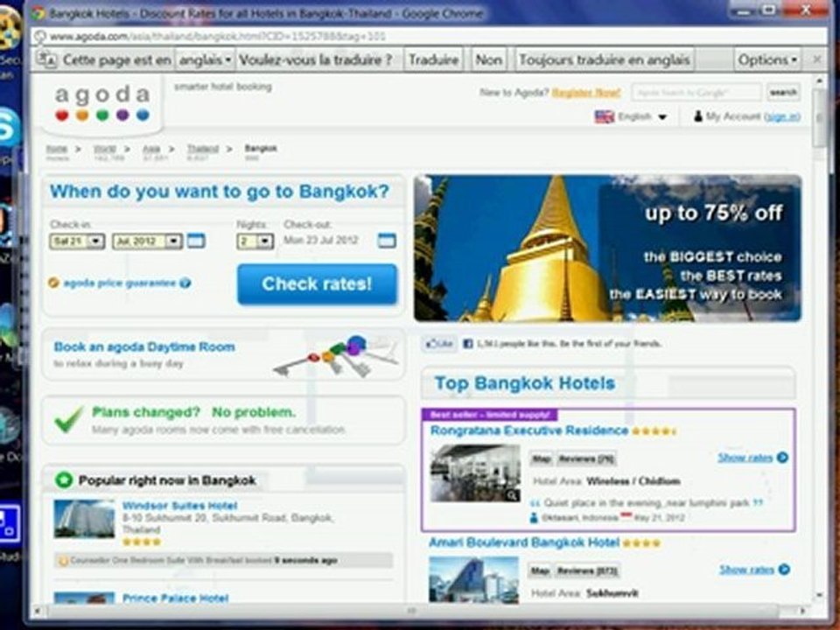Click the 'up to 75% off' temple banner

pos(607,248)
